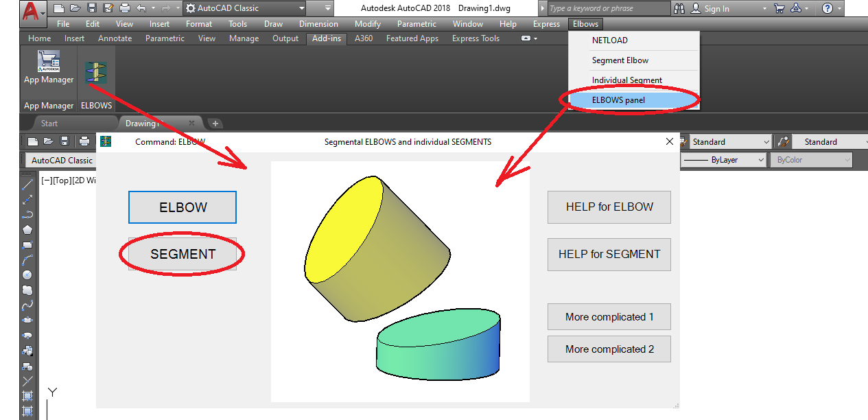This screenshot has width=868, height=420.
Task: Click the SEGMENT button
Action: click(183, 254)
